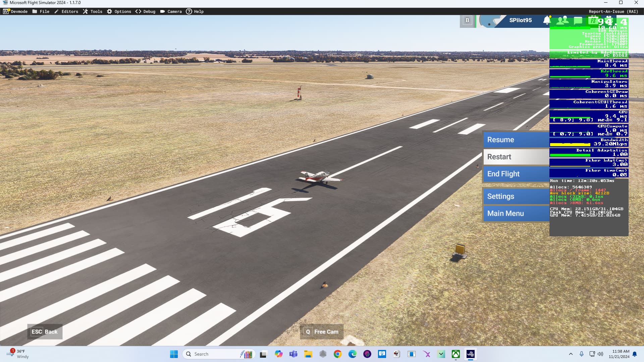Switch to Free Cam

pyautogui.click(x=322, y=332)
